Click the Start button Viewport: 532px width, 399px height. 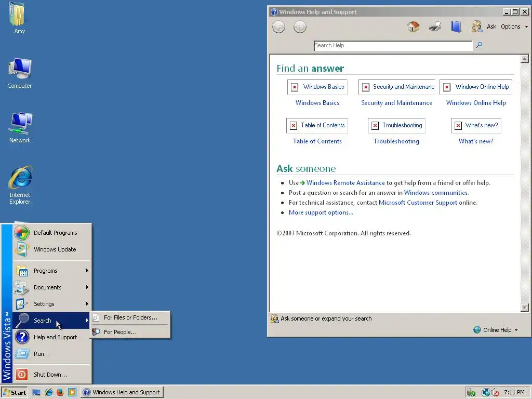pos(14,393)
